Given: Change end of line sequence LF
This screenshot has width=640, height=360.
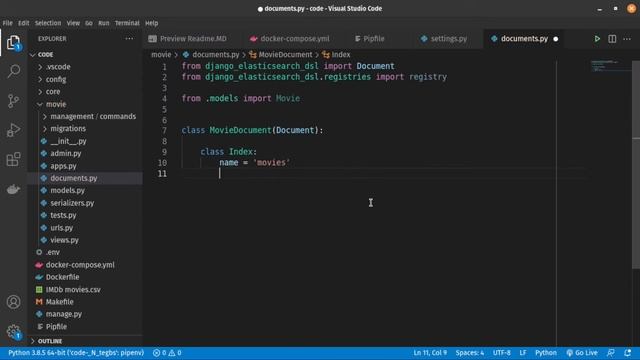Looking at the screenshot, I should click(523, 353).
